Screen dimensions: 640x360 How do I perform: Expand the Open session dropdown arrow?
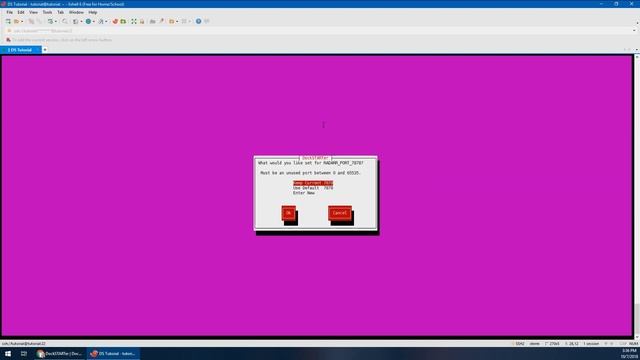[22, 22]
